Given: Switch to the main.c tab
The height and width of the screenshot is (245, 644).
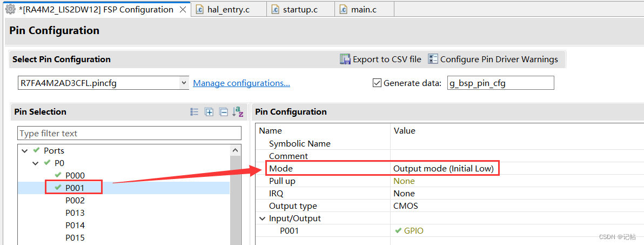Looking at the screenshot, I should click(x=364, y=10).
